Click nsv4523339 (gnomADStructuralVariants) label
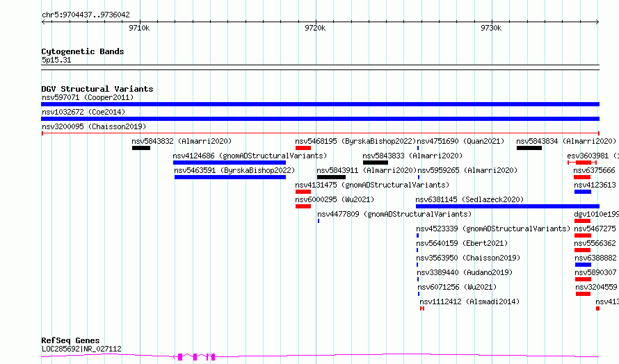This screenshot has width=619, height=364. [x=494, y=229]
